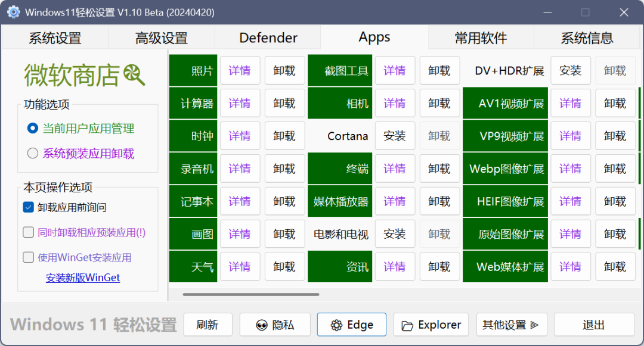View 详情 for 天气
This screenshot has height=346, width=644.
coord(240,267)
